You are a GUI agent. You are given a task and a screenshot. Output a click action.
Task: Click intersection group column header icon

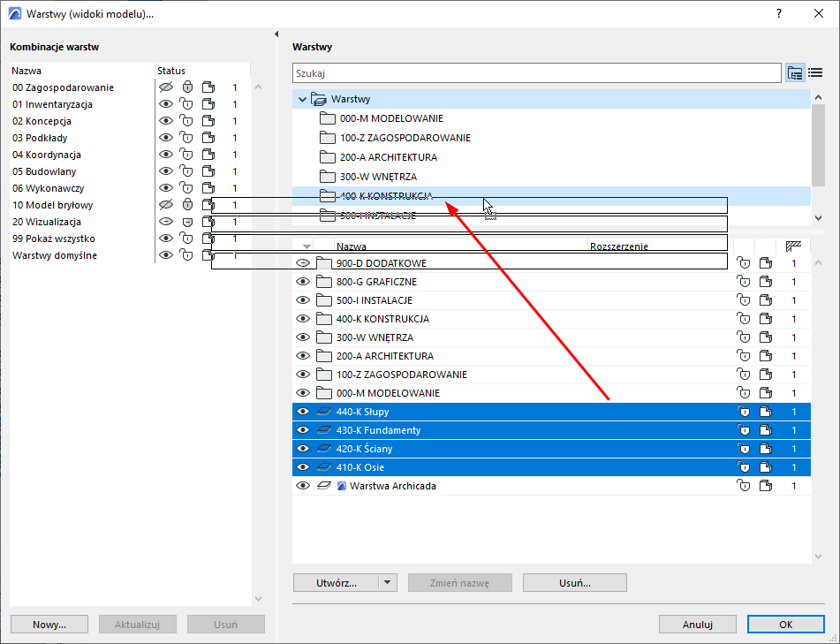pos(793,246)
